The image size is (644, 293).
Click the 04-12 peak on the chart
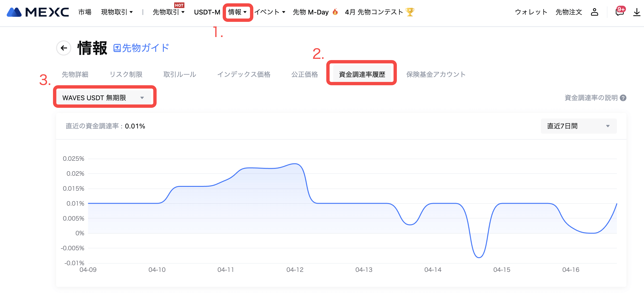click(295, 164)
